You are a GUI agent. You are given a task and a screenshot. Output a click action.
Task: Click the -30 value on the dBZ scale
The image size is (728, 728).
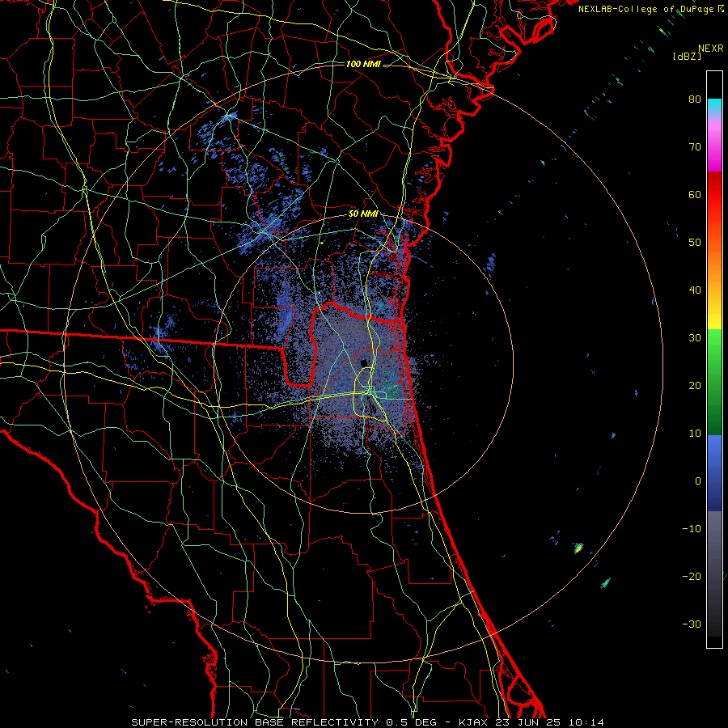(692, 624)
